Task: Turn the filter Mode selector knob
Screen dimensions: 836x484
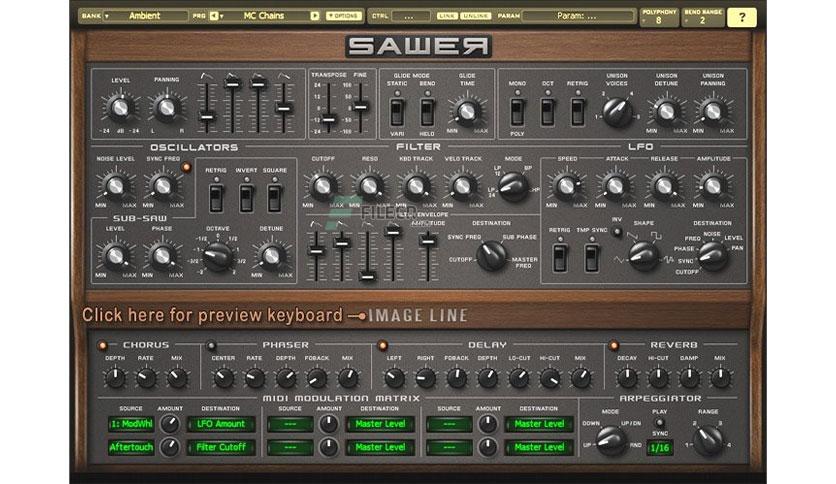Action: click(513, 186)
